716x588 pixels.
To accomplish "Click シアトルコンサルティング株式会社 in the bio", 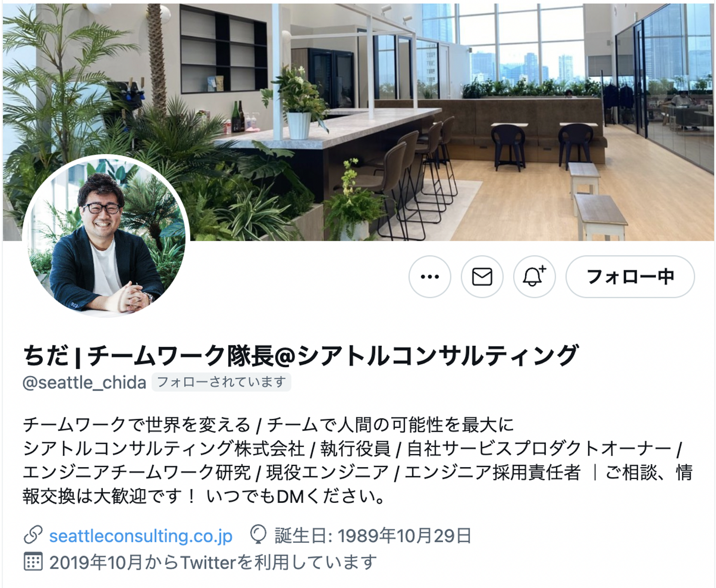I will tap(164, 448).
